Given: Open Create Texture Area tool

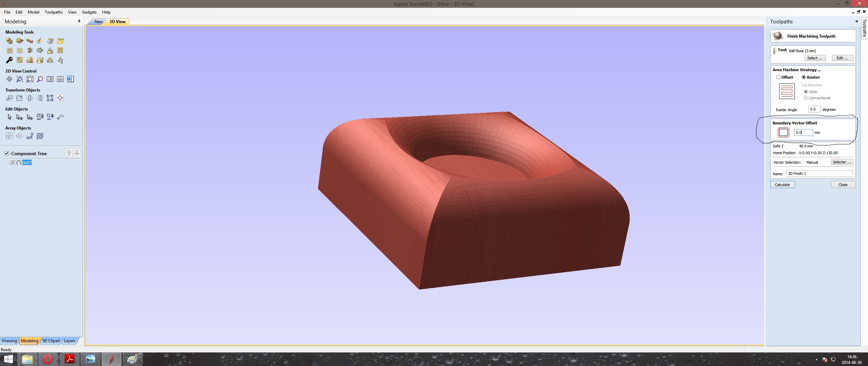Looking at the screenshot, I should pyautogui.click(x=19, y=60).
